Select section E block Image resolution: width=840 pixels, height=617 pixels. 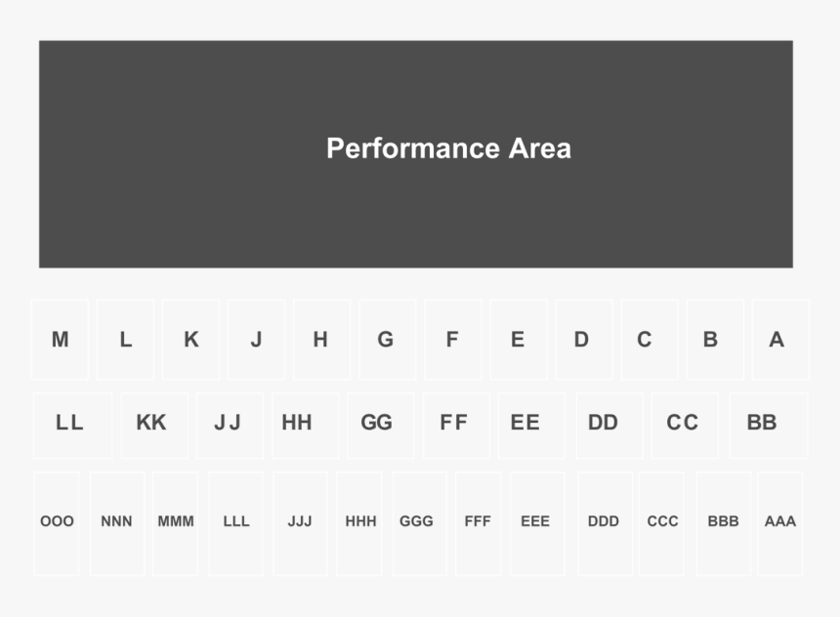pos(518,340)
